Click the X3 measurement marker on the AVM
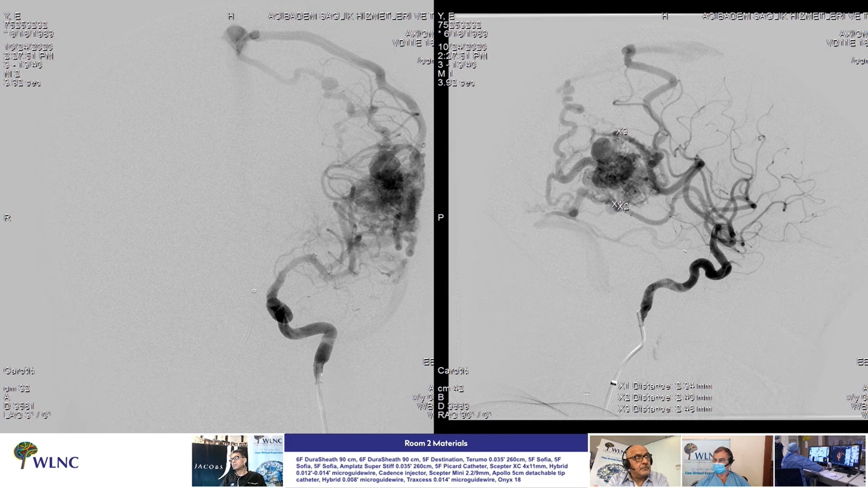 click(622, 131)
